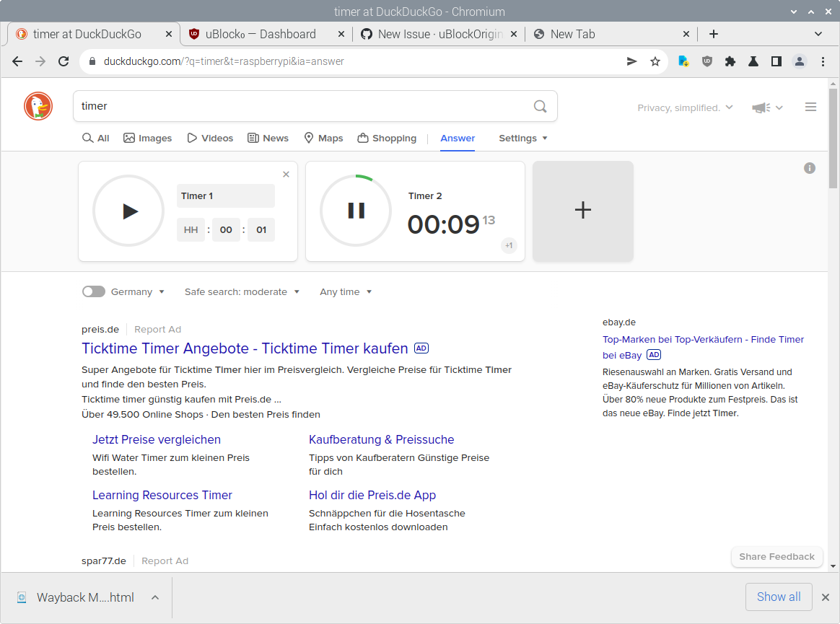840x624 pixels.
Task: Click the DuckDuckGo logo
Action: coord(38,106)
